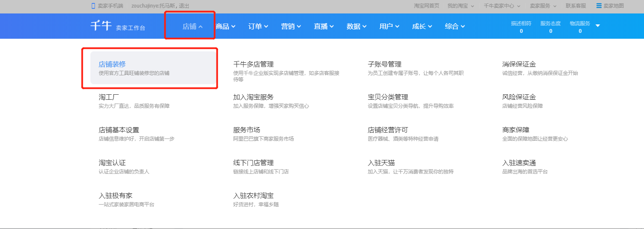The height and width of the screenshot is (229, 644).
Task: Click description 好货进村，幸福乡随
Action: 256,204
